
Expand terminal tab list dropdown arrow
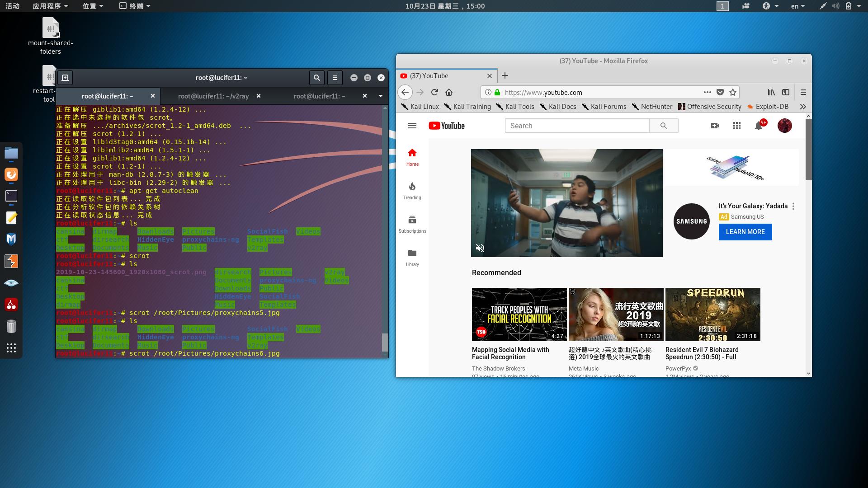point(380,96)
